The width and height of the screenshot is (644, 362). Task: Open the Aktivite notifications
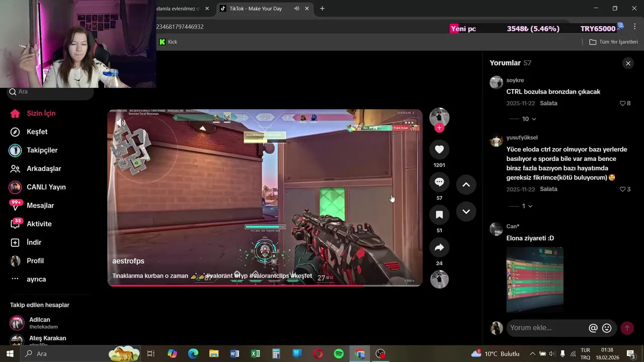click(31, 224)
